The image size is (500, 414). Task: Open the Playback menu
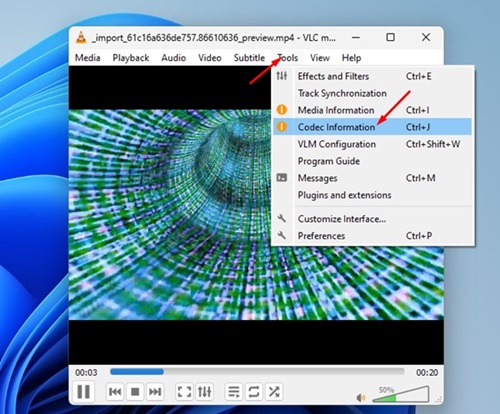click(x=131, y=58)
